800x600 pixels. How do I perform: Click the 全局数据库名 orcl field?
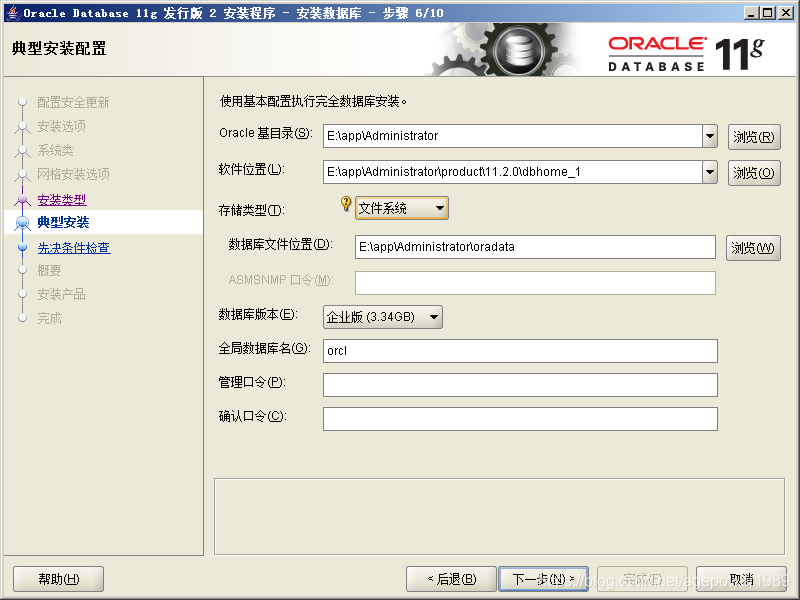(520, 351)
